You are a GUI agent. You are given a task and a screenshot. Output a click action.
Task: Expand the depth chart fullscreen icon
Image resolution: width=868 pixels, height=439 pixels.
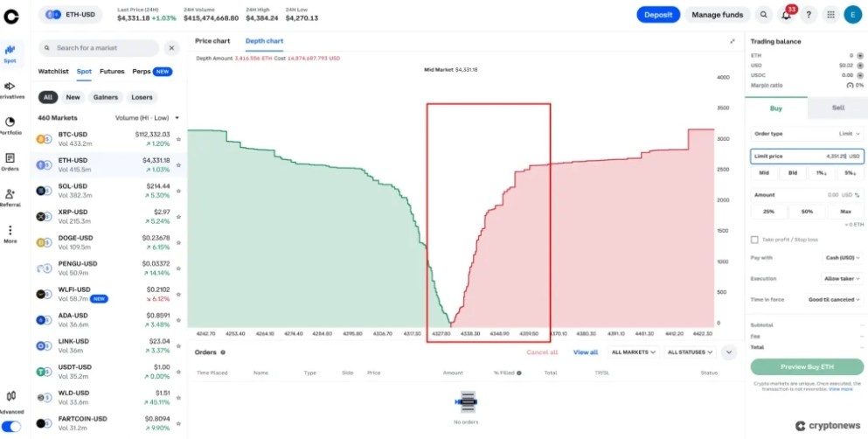click(733, 41)
